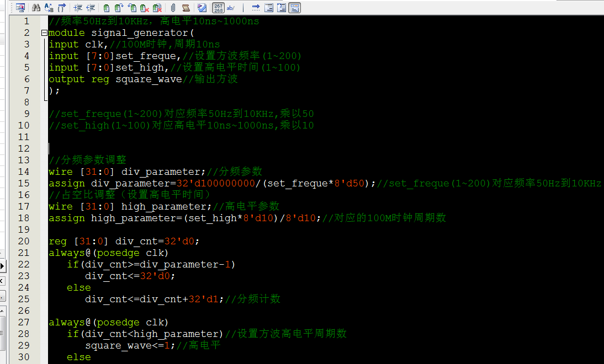Click 'div_parameter' in wire declaration line 14

(x=161, y=172)
